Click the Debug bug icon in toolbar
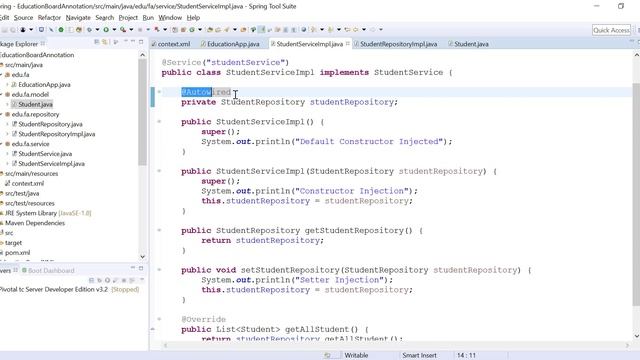Viewport: 640px width, 360px height. (89, 29)
